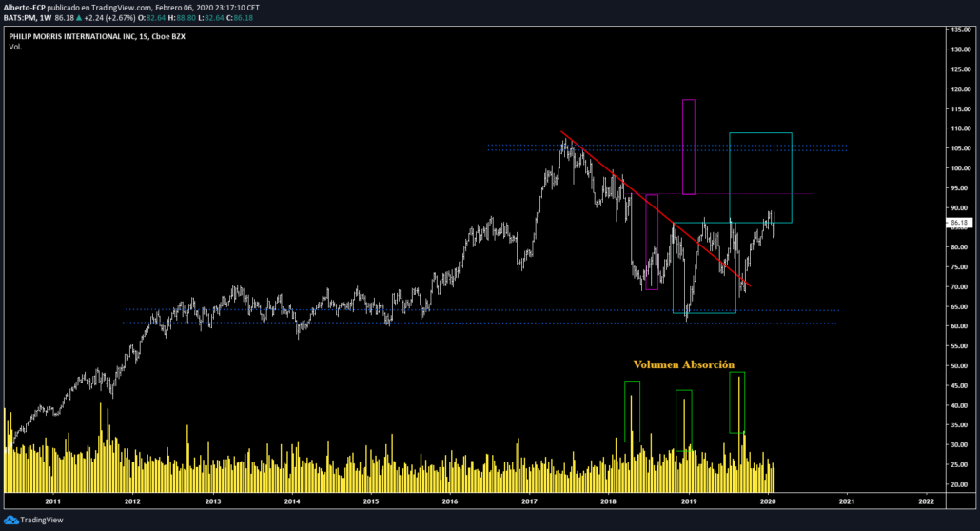Screen dimensions: 980x531
Task: Select the red descending trendline
Action: [x=655, y=208]
